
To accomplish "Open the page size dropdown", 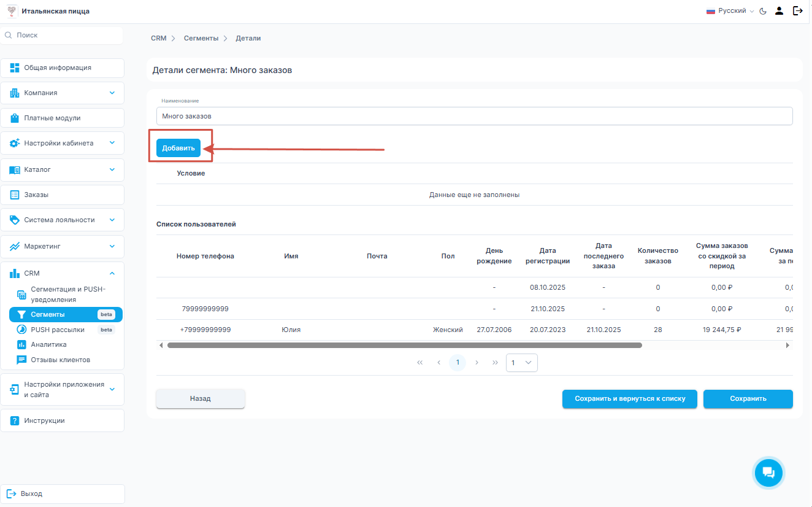I will (521, 363).
